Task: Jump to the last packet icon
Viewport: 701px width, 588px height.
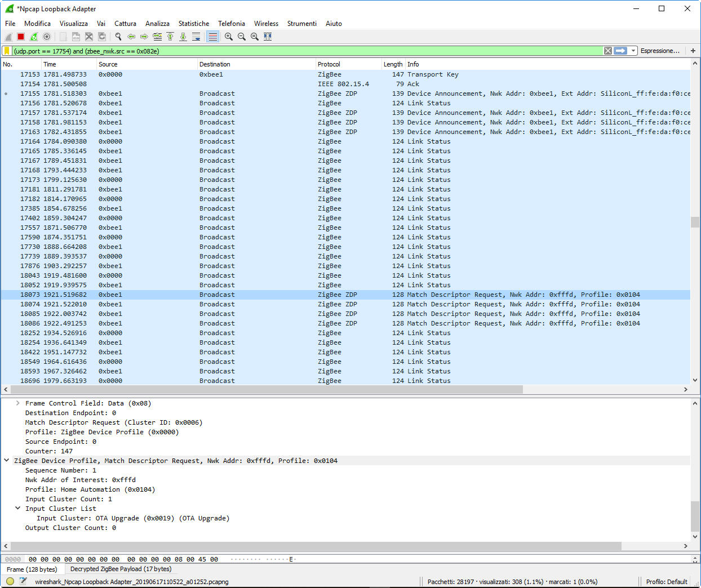Action: [183, 37]
